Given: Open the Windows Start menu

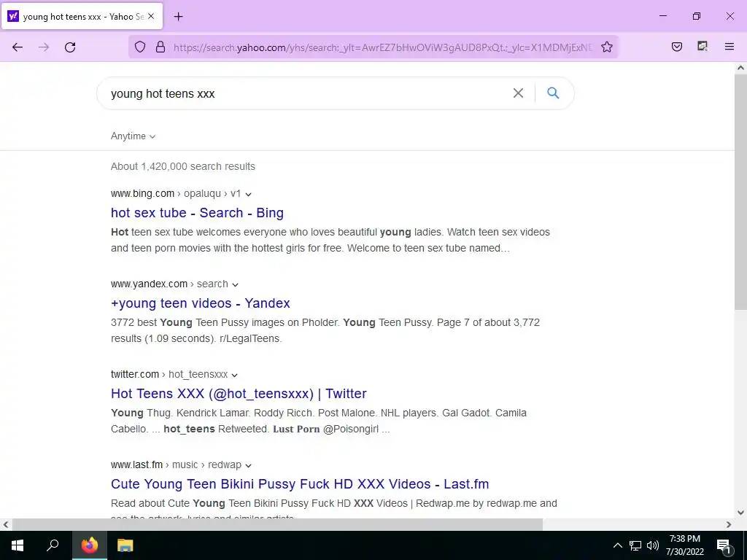Looking at the screenshot, I should tap(18, 545).
